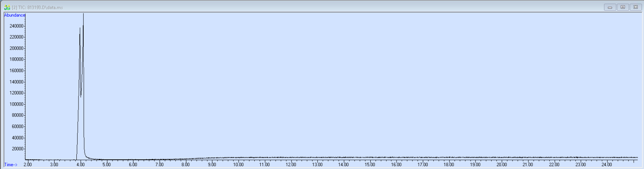
Task: Click the 200000 abundance tick label
Action: (16, 48)
